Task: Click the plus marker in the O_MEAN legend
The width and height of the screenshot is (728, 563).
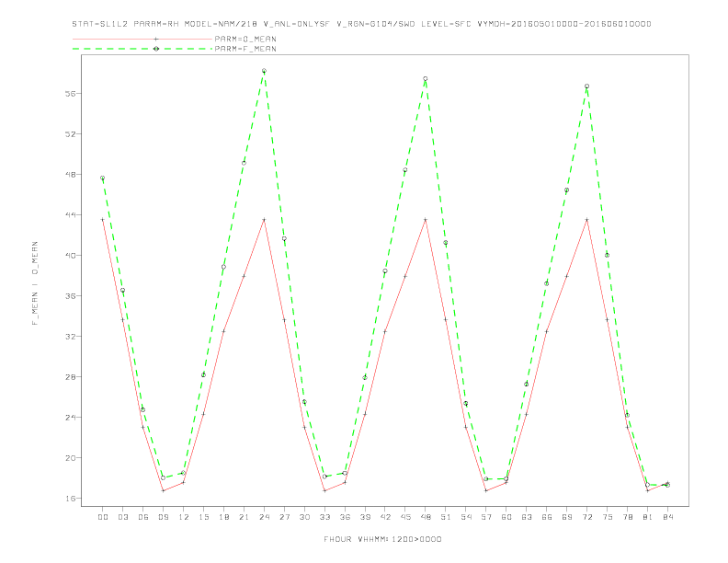Action: point(156,39)
